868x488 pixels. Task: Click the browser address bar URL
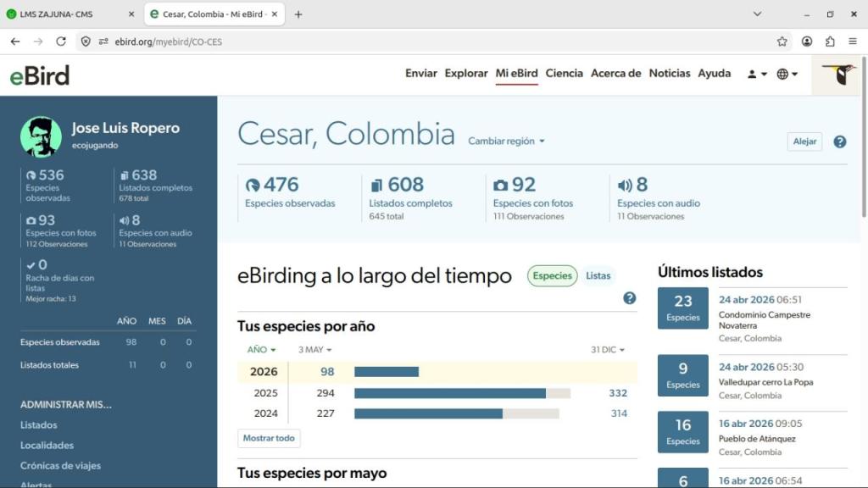click(x=169, y=42)
